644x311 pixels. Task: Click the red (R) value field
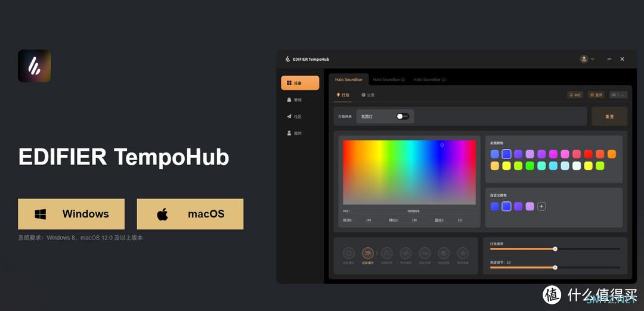click(369, 220)
